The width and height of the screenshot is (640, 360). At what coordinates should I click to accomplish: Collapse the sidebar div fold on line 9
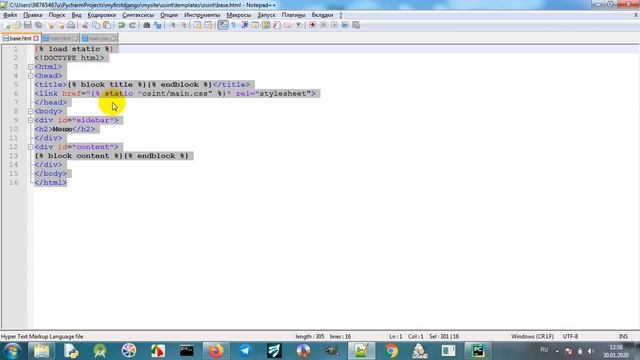tap(31, 120)
